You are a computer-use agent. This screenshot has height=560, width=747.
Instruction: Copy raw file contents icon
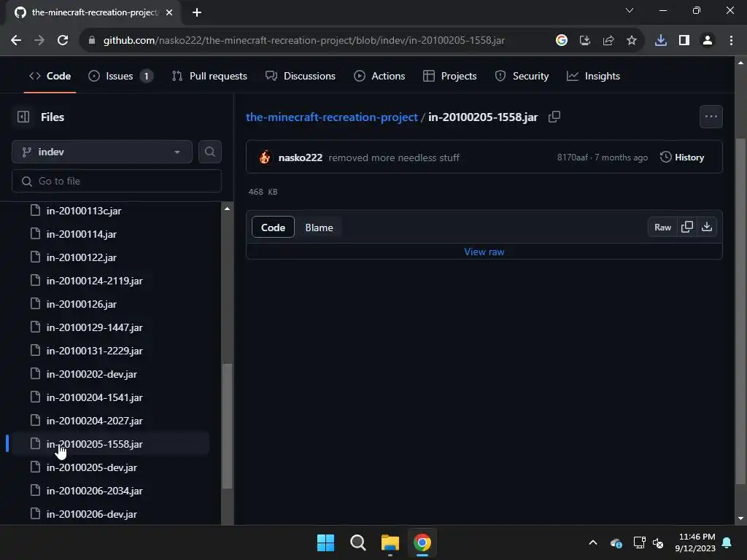(687, 227)
